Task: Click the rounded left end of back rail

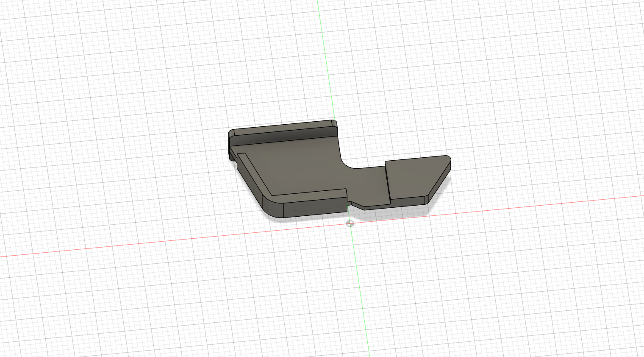Action: point(231,133)
